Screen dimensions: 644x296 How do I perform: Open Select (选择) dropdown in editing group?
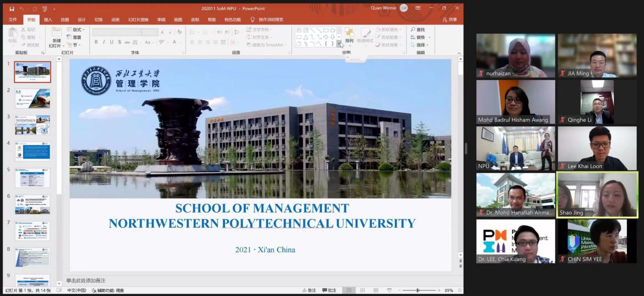click(x=420, y=45)
